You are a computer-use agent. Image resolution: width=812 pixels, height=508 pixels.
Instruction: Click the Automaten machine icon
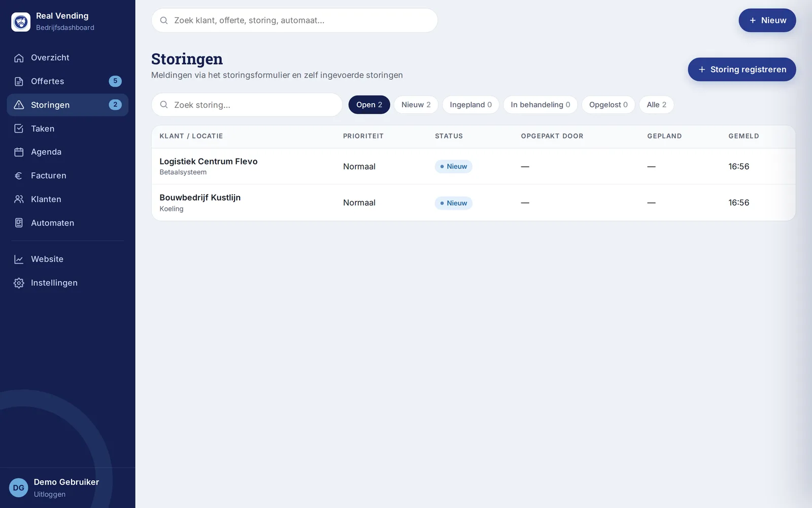tap(19, 223)
